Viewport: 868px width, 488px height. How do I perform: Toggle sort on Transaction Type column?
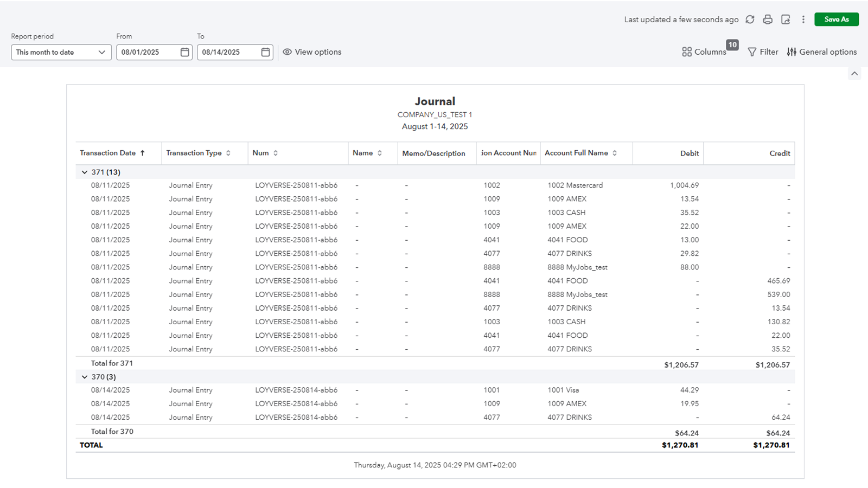(x=228, y=153)
